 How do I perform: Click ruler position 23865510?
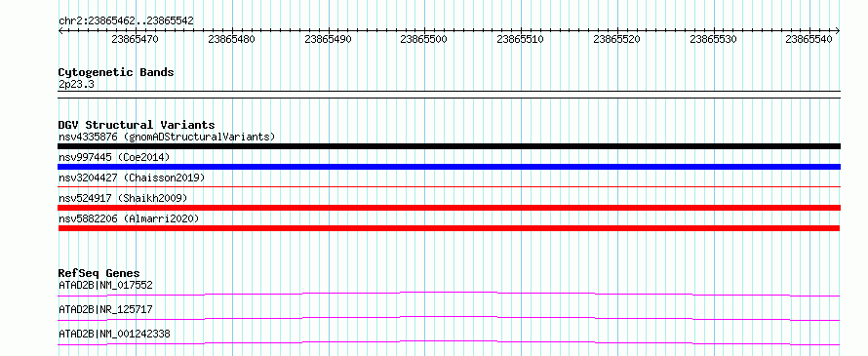click(x=521, y=39)
